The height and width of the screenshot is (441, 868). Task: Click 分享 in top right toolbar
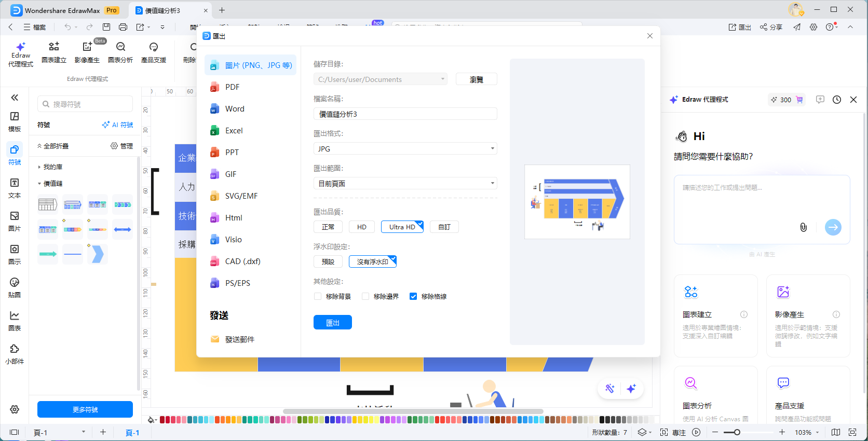click(x=771, y=27)
